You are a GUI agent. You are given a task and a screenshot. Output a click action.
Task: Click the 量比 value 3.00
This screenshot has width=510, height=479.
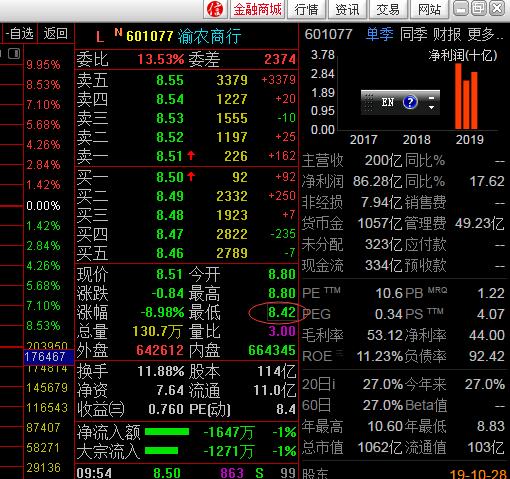282,331
